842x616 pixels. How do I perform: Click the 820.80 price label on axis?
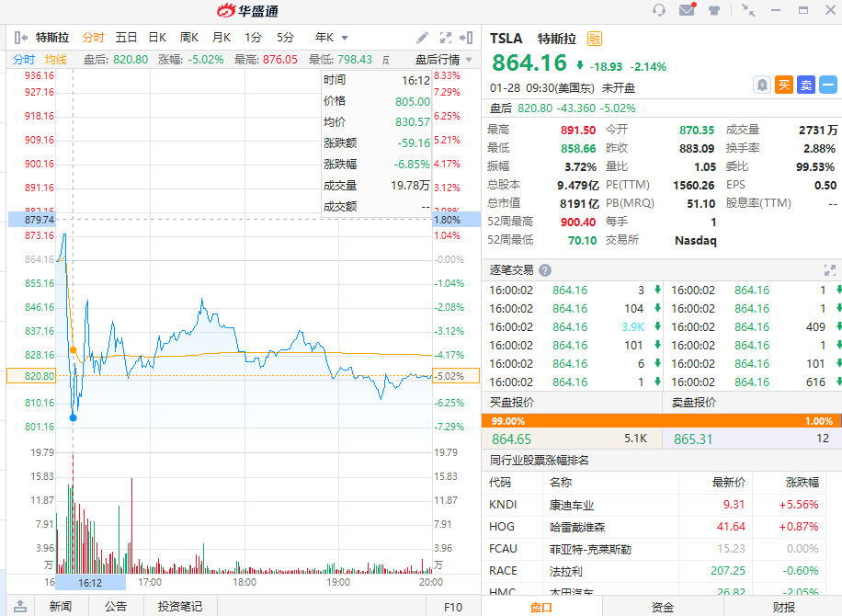tap(31, 376)
